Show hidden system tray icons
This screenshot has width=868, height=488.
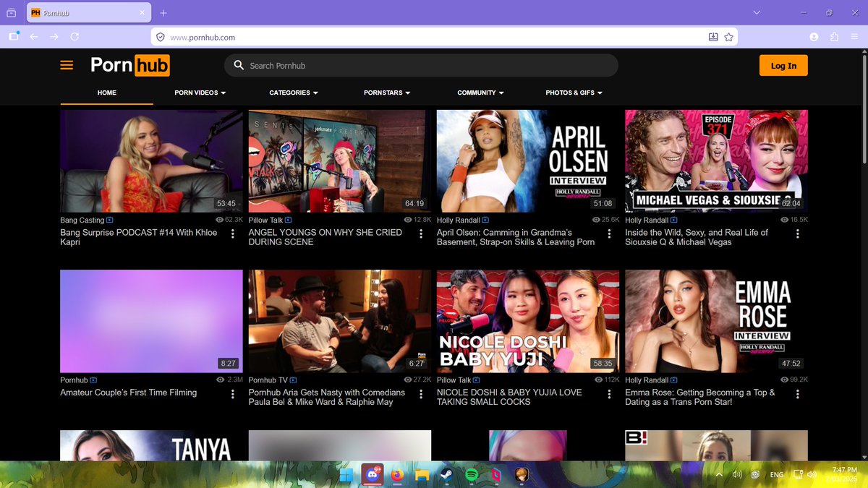click(719, 475)
